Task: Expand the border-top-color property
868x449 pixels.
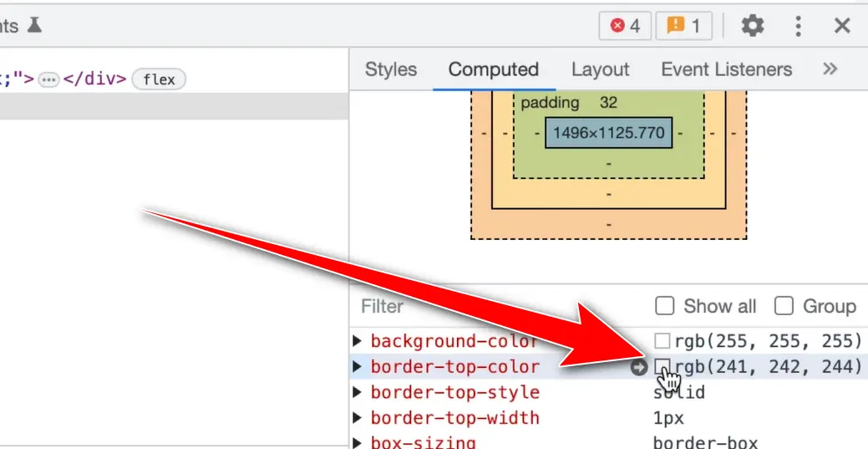Action: (x=358, y=367)
